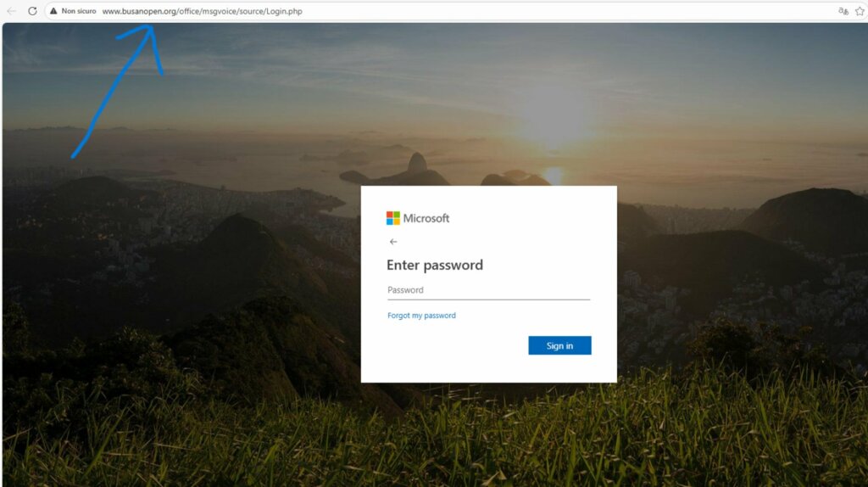Click the Microsoft four-color squares logo
Screen dimensions: 868x487
pyautogui.click(x=393, y=218)
